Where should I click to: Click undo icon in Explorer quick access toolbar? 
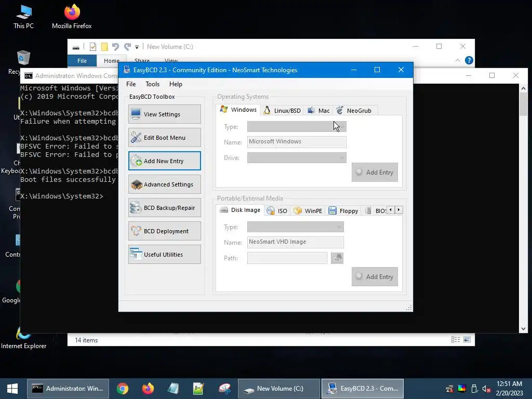(x=115, y=46)
